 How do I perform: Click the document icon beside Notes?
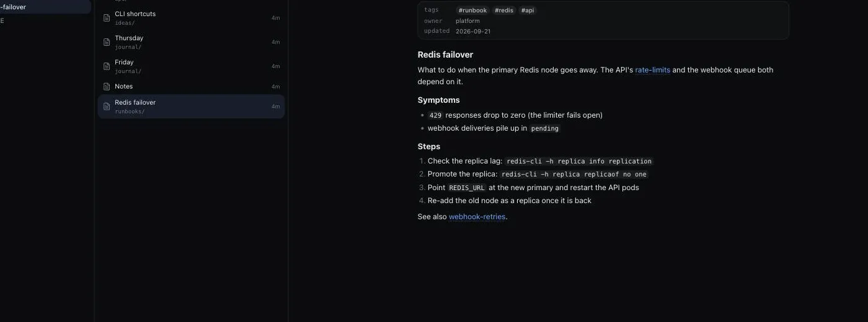pos(107,87)
